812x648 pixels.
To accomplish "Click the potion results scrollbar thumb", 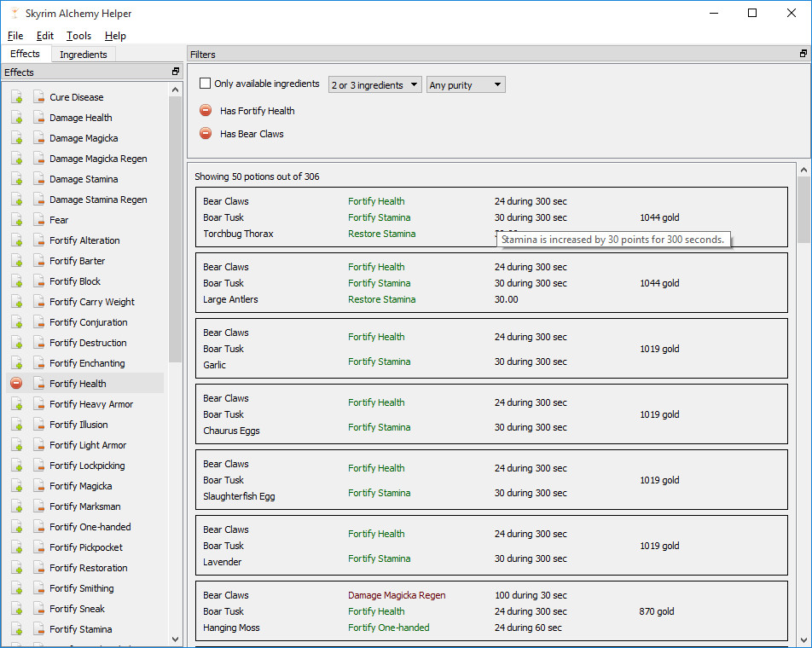I will (803, 209).
